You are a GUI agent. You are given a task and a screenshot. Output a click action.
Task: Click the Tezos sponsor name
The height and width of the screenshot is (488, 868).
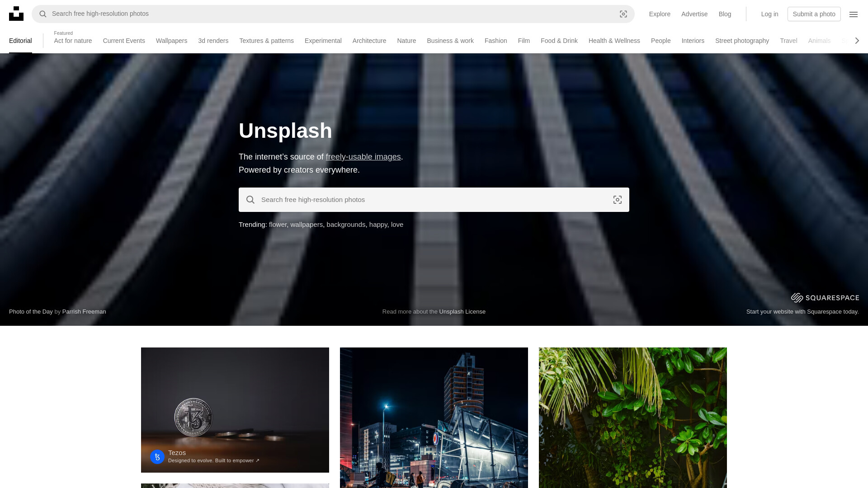point(177,453)
